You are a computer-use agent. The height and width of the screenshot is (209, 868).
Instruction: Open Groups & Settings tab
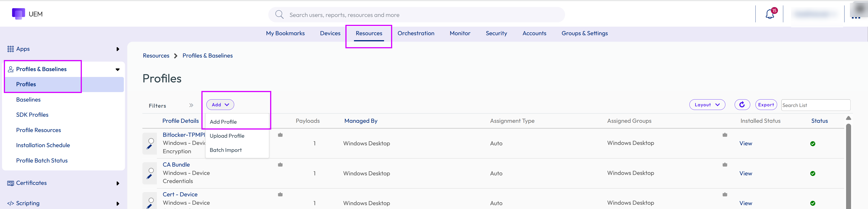tap(585, 33)
